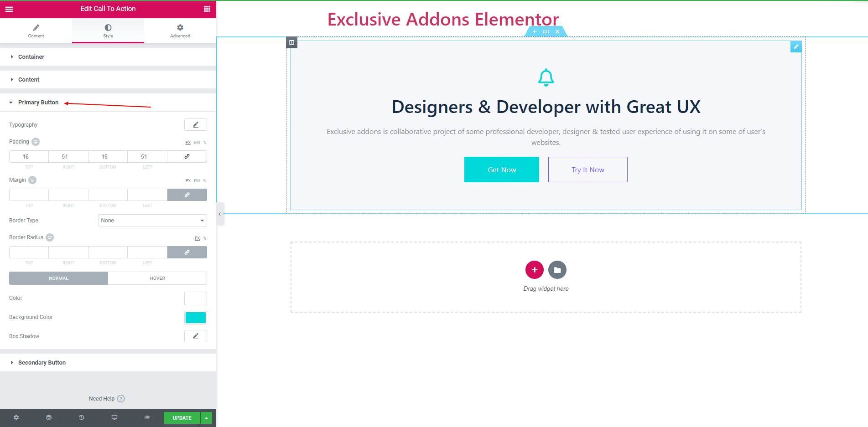Expand the Content style section
This screenshot has width=868, height=427.
click(x=108, y=80)
